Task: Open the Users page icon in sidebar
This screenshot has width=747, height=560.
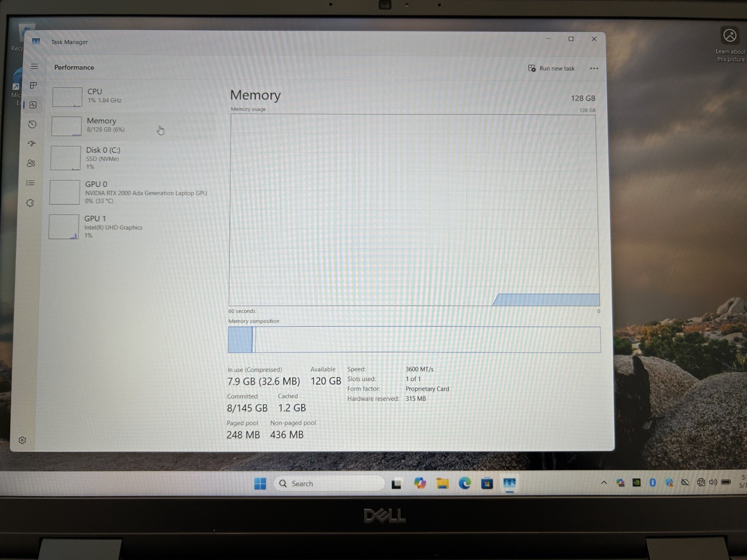Action: point(31,163)
